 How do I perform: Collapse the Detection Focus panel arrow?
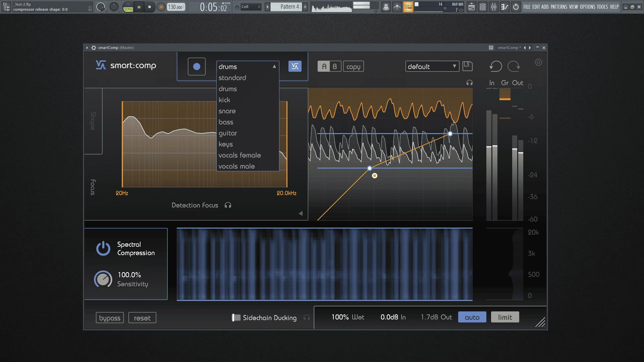pos(301,214)
